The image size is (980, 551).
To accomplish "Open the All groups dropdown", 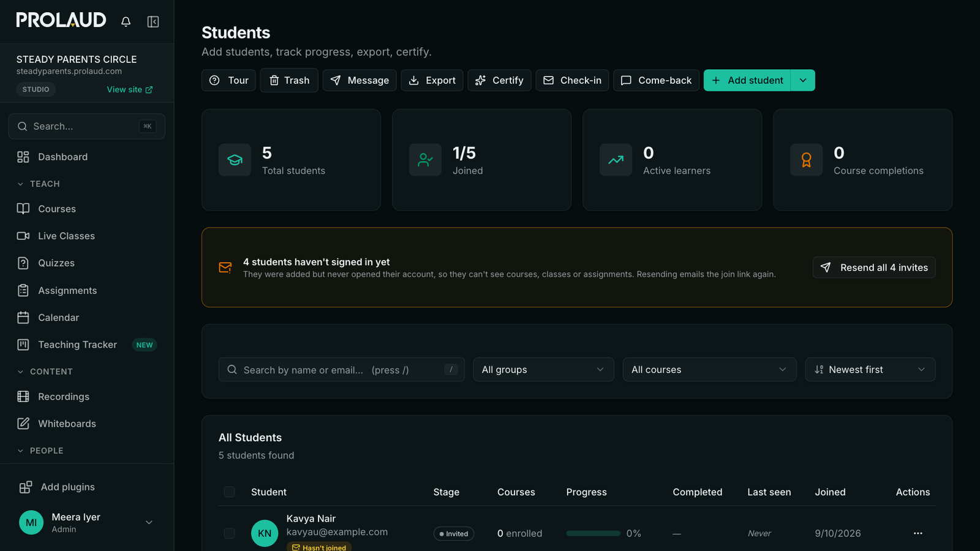I will (543, 370).
